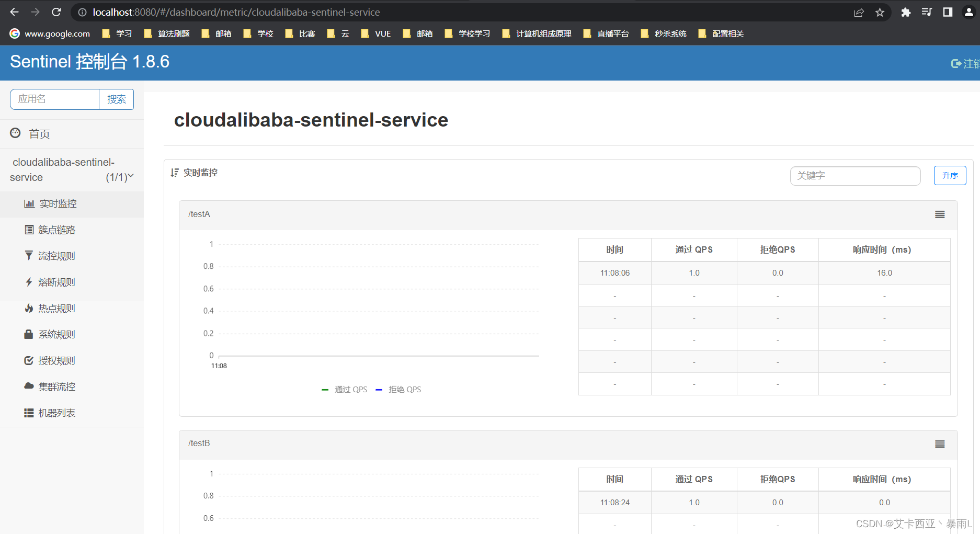Focus the 关键字 filter field

click(x=855, y=176)
